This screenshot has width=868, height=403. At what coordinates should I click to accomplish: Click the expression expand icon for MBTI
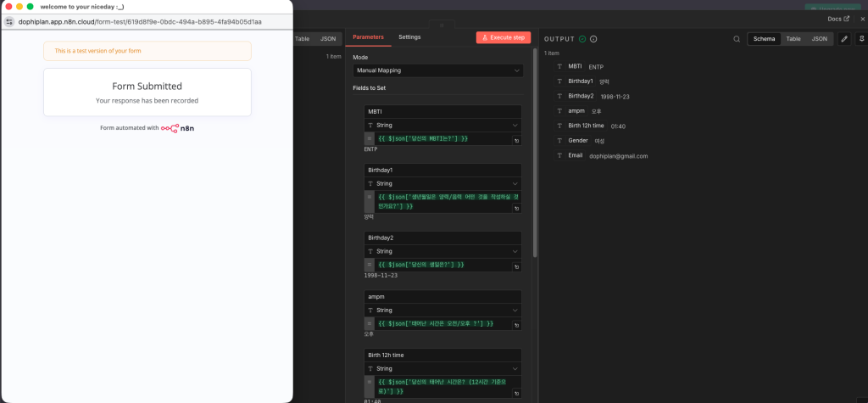pos(516,139)
